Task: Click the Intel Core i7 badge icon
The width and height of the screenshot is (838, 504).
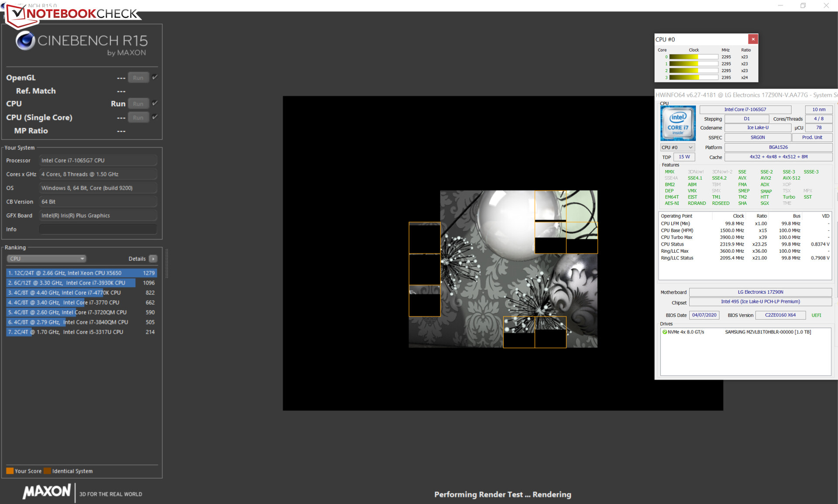Action: tap(677, 123)
